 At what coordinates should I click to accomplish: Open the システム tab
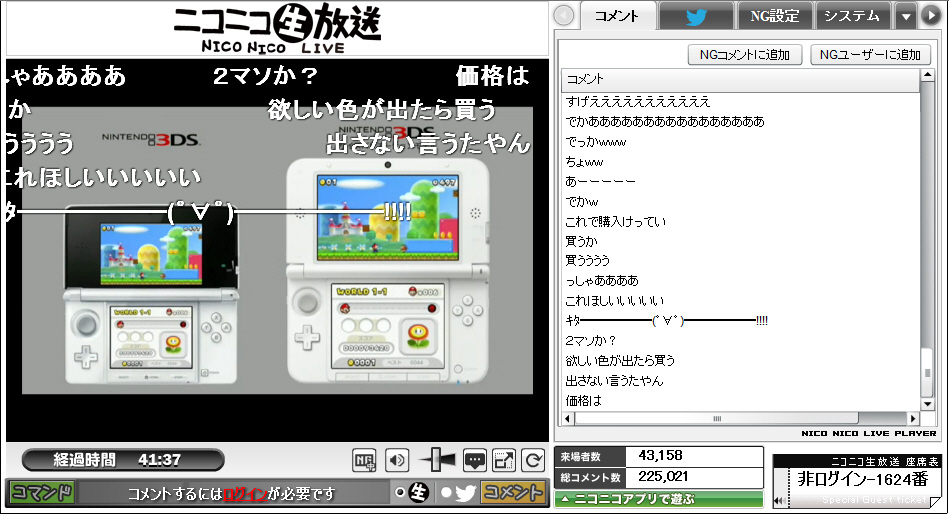852,16
